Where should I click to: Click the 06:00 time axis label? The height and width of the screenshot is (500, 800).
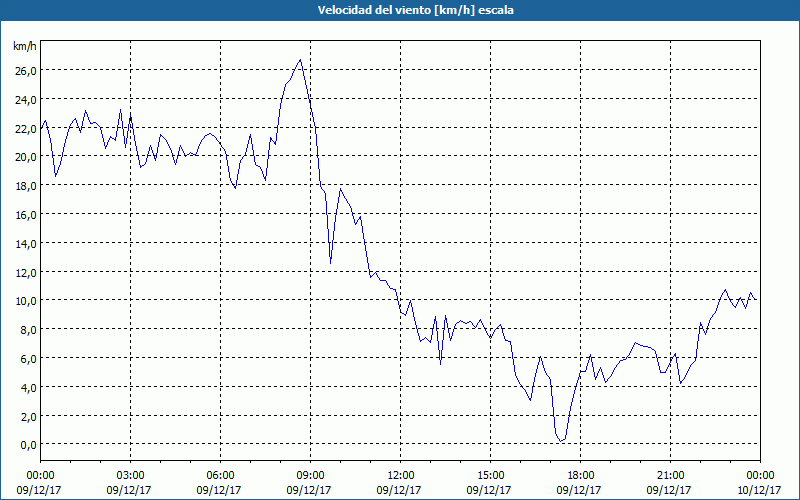220,476
